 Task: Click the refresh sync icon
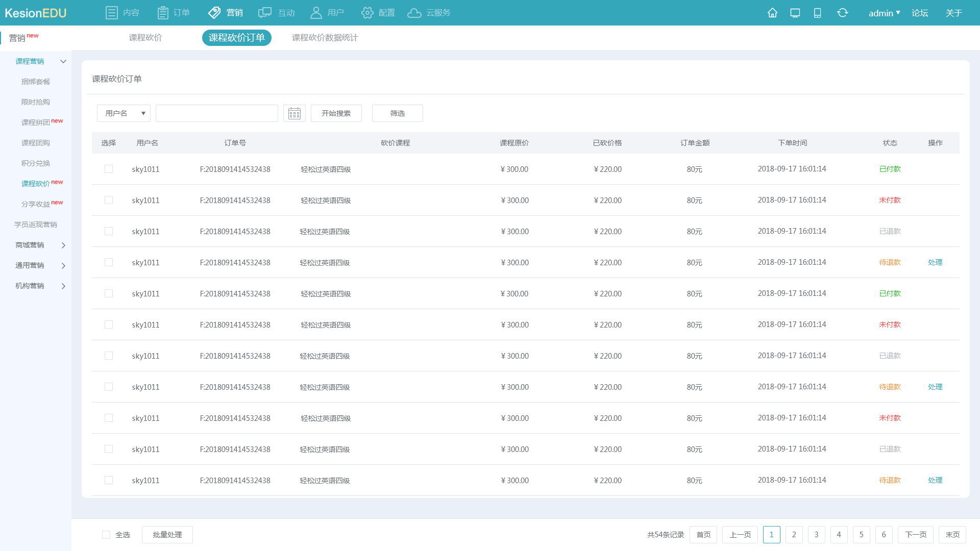coord(842,13)
